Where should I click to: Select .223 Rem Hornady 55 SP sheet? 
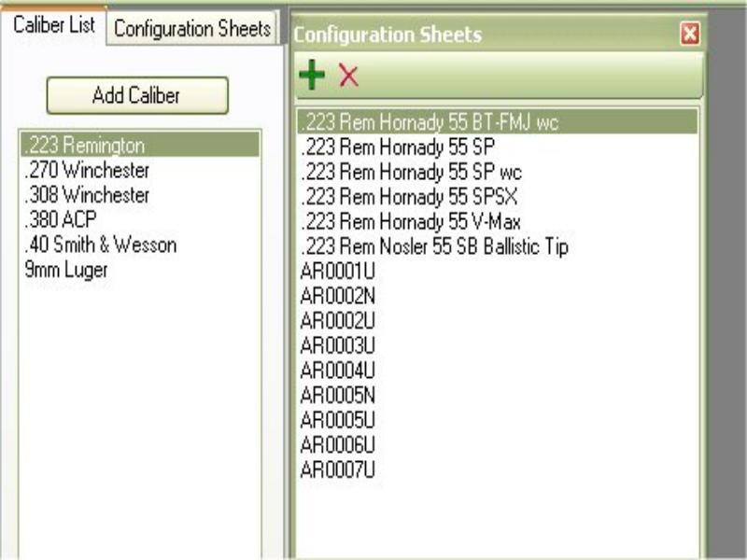(x=498, y=147)
